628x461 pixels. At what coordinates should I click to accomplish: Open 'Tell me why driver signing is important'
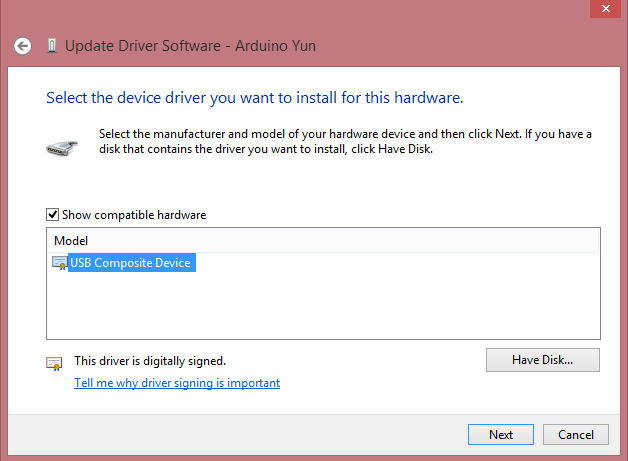point(177,383)
